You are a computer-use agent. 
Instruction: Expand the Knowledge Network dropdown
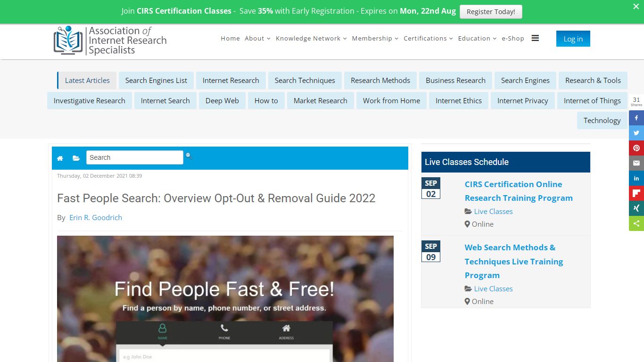311,38
